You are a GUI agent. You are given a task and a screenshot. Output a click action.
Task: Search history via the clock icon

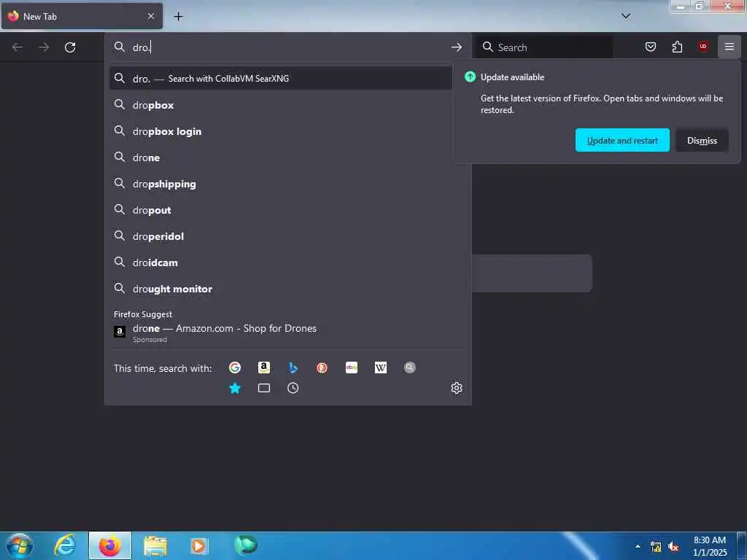point(293,388)
